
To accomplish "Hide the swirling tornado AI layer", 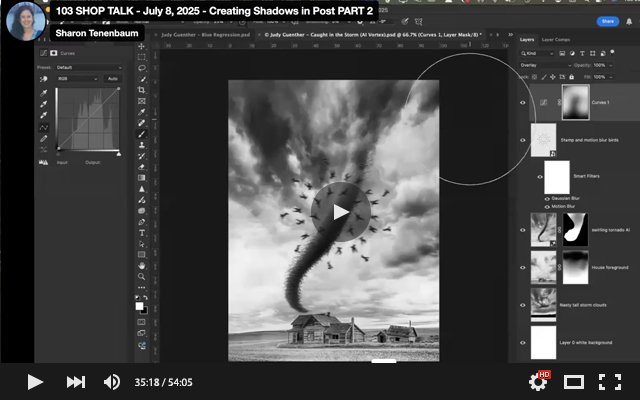I will [x=522, y=230].
